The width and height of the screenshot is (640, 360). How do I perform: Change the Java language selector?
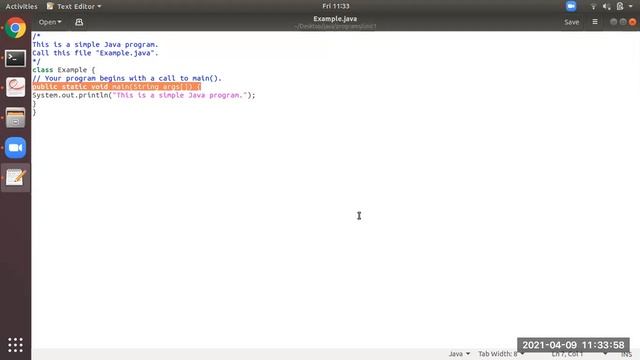(x=459, y=354)
